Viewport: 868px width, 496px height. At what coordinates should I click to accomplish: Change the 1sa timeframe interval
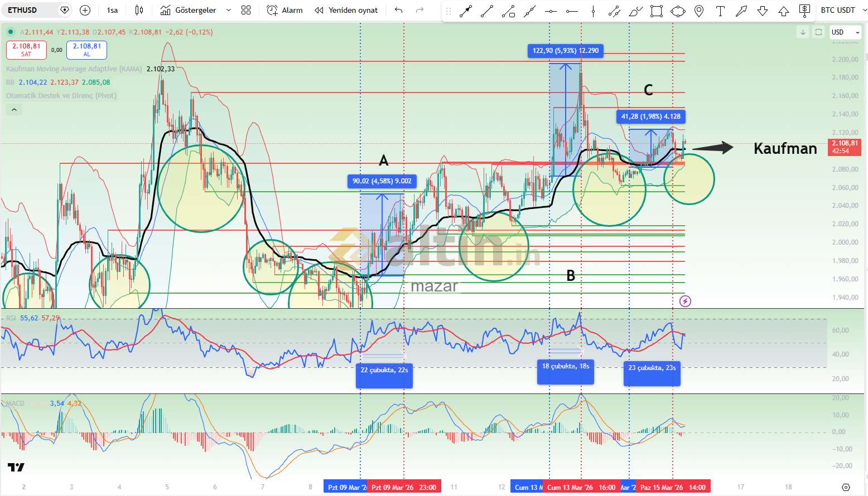[x=112, y=10]
